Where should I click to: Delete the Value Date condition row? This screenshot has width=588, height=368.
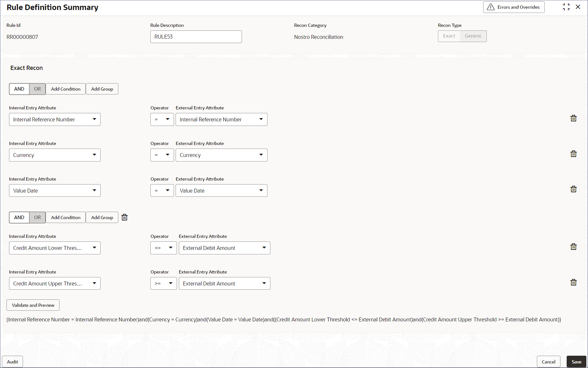(x=573, y=189)
